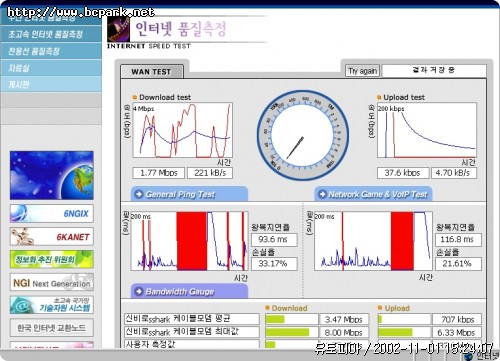Click the General Ping Test arrow icon
The width and height of the screenshot is (500, 361).
point(139,194)
